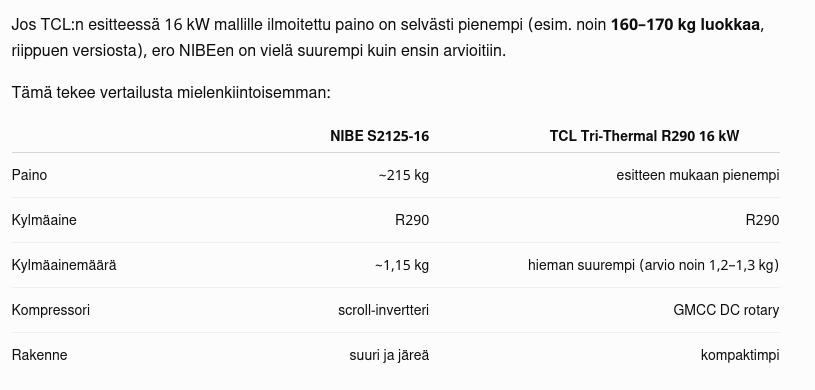Select the Kylmäaine row label
This screenshot has width=815, height=390.
tap(44, 220)
